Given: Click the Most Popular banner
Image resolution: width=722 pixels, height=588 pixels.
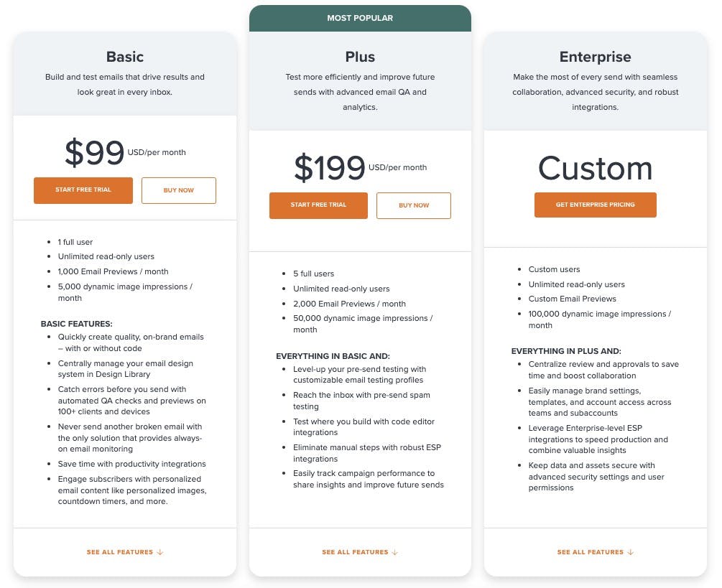Looking at the screenshot, I should (360, 18).
